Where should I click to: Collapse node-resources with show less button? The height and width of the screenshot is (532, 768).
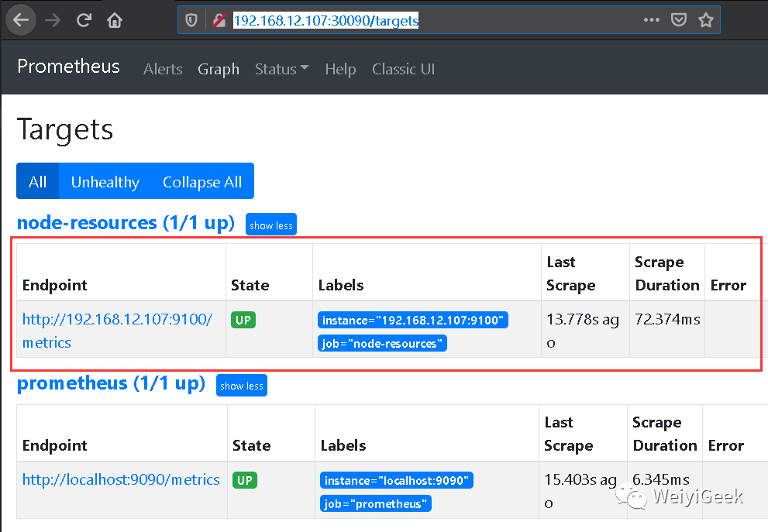coord(271,225)
